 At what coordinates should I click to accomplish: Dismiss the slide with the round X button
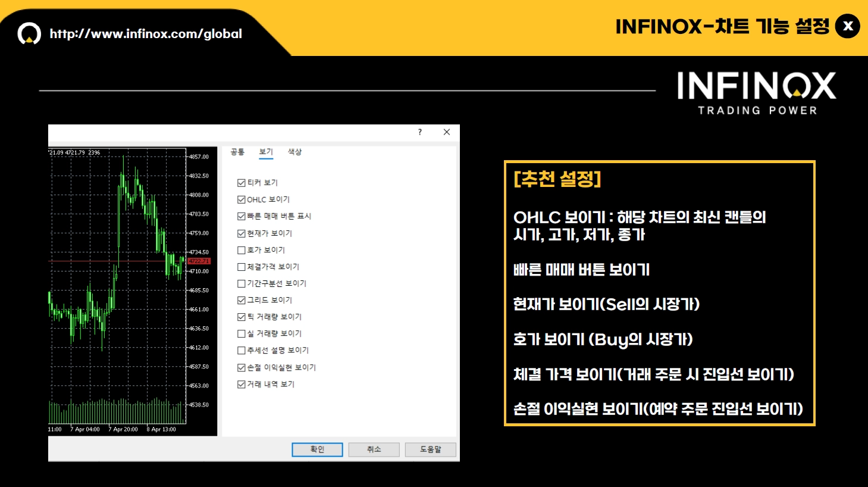[x=848, y=26]
